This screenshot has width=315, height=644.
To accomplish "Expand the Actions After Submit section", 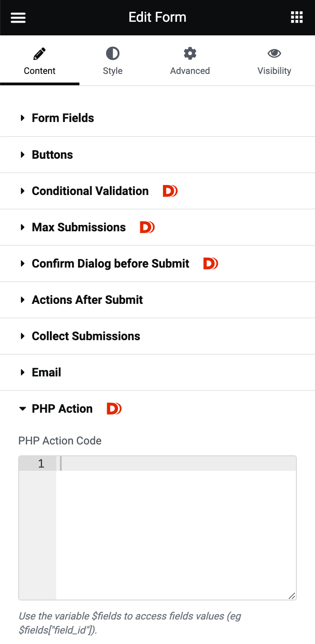I will tap(87, 300).
